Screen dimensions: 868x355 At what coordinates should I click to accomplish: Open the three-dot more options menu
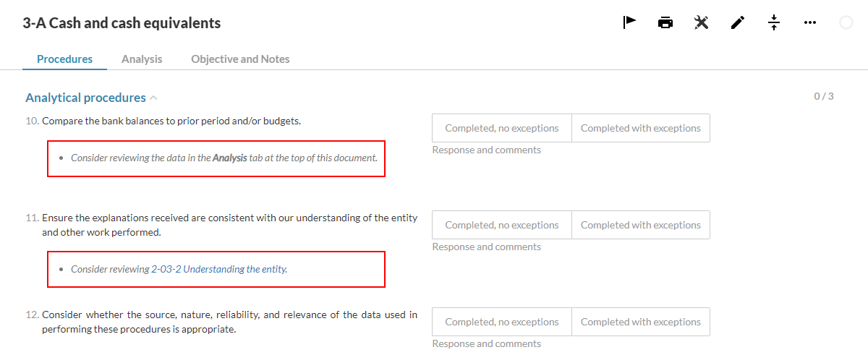810,22
